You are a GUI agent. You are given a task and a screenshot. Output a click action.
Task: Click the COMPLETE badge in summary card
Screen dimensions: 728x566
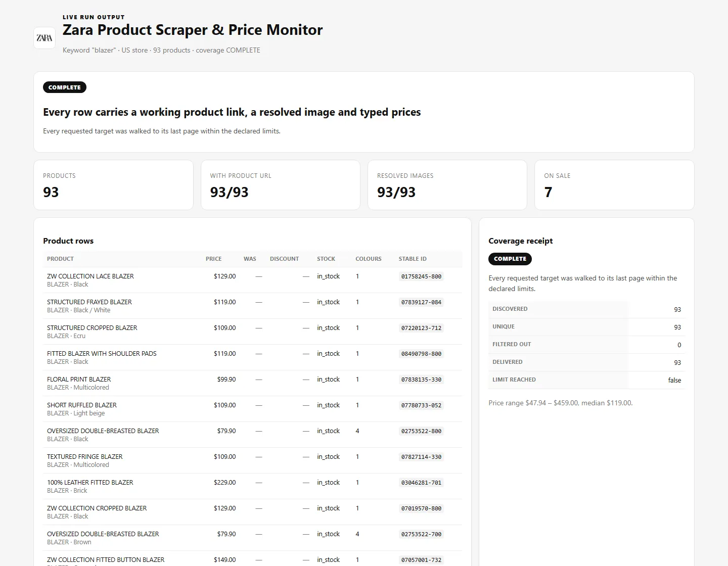point(65,87)
